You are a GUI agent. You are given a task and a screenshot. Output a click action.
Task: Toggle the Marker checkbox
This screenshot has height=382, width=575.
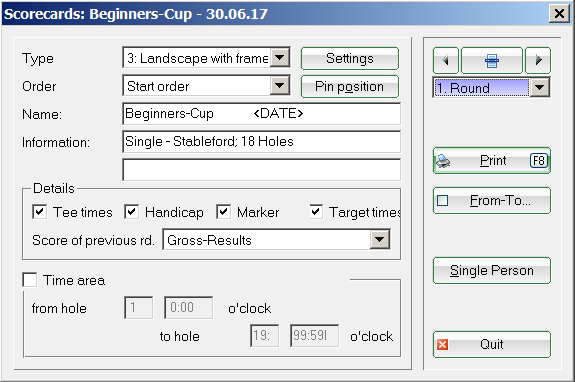[223, 212]
